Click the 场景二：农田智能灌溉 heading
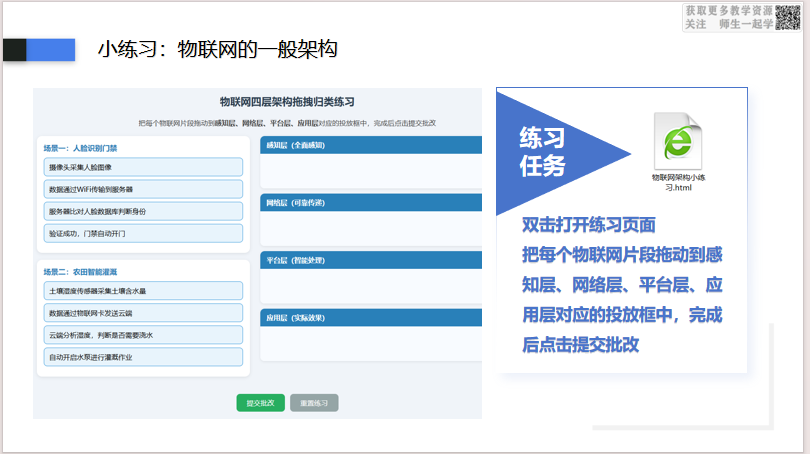This screenshot has width=810, height=454. (80, 272)
